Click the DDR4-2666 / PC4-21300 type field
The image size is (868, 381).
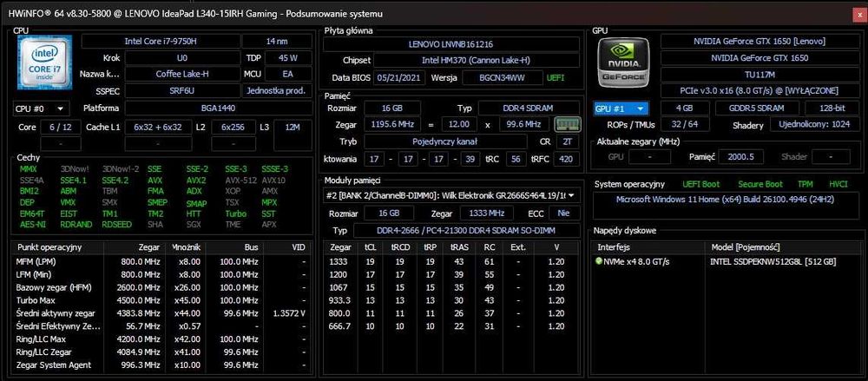point(466,230)
